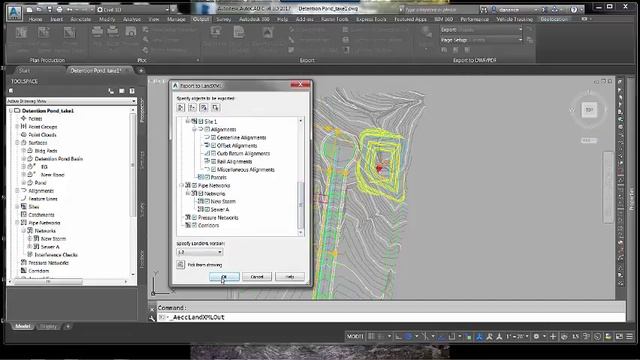Click second selection icon in Export to LandXML dialog
The height and width of the screenshot is (360, 640).
(x=192, y=107)
